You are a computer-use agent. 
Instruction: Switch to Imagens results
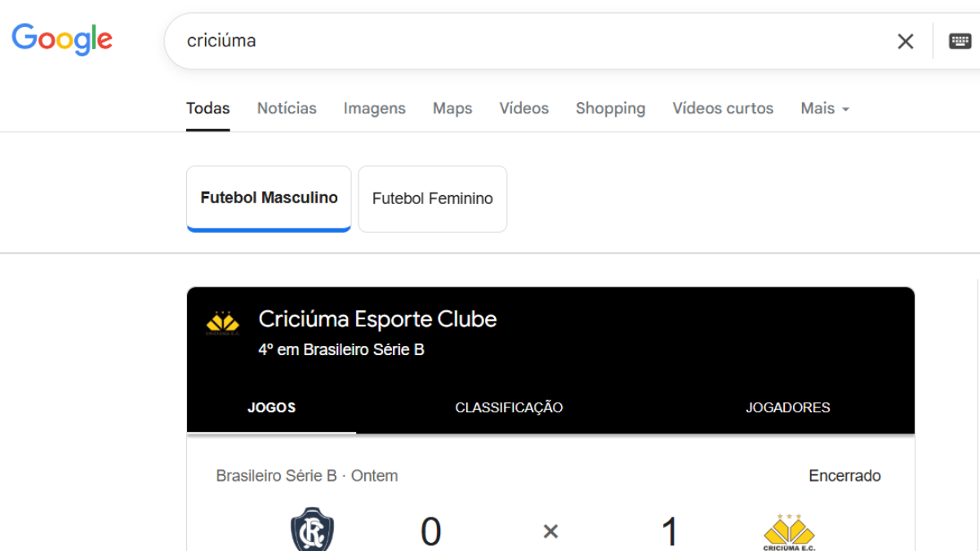pyautogui.click(x=374, y=109)
